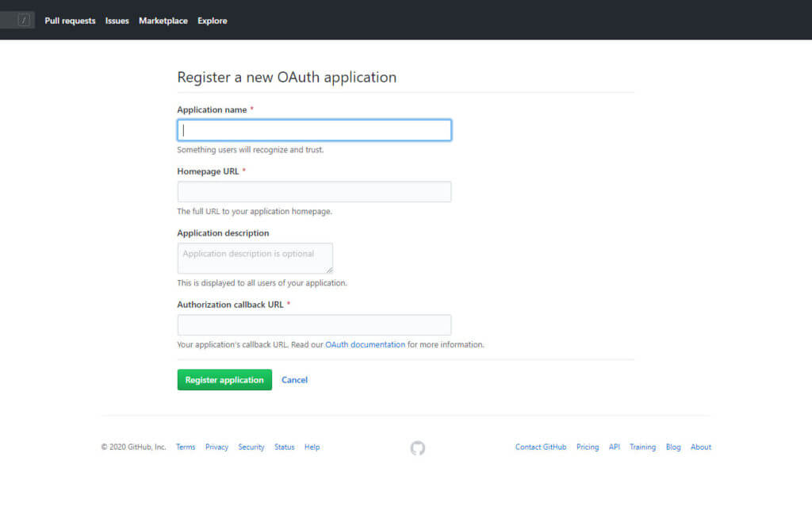Focus the Homepage URL field
This screenshot has width=812, height=518.
[314, 192]
